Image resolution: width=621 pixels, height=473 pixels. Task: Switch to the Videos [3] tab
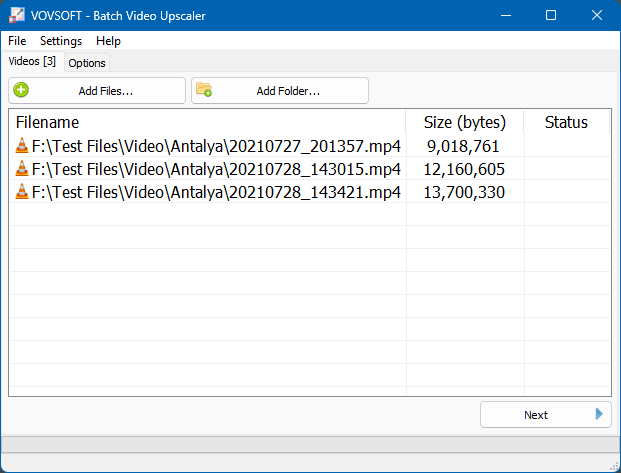(32, 61)
